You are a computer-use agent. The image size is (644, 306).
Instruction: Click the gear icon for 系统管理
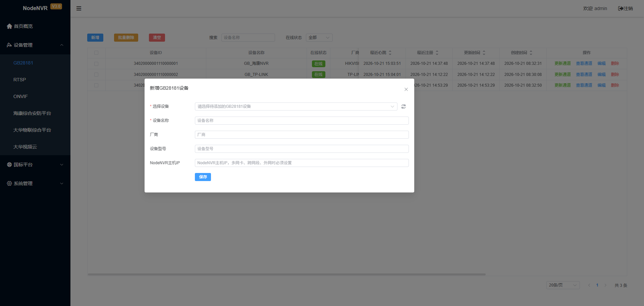point(9,183)
